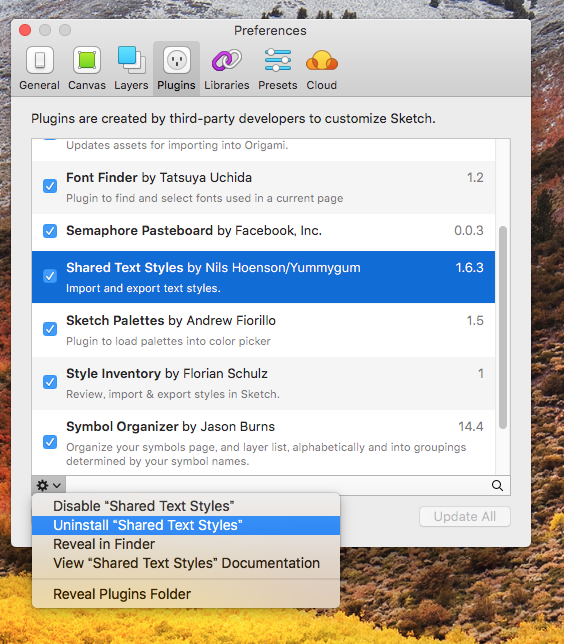
Task: Disable the Sketch Palettes plugin checkbox
Action: pyautogui.click(x=50, y=329)
